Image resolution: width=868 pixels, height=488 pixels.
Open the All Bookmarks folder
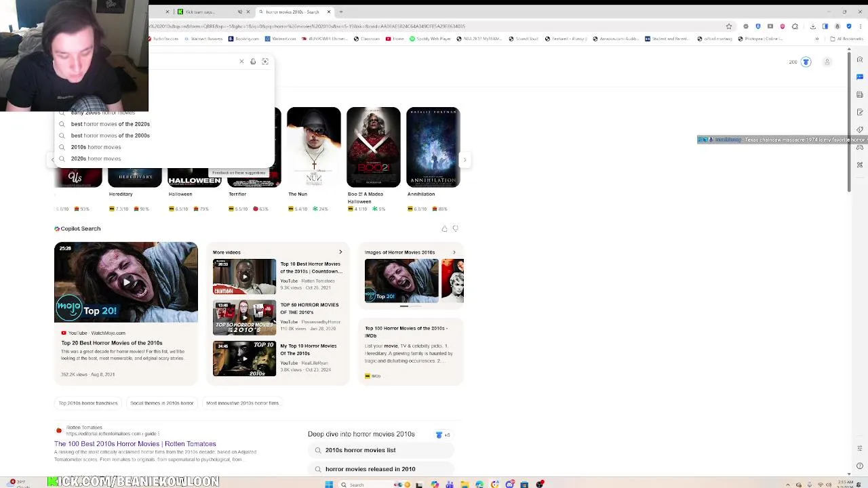(846, 39)
